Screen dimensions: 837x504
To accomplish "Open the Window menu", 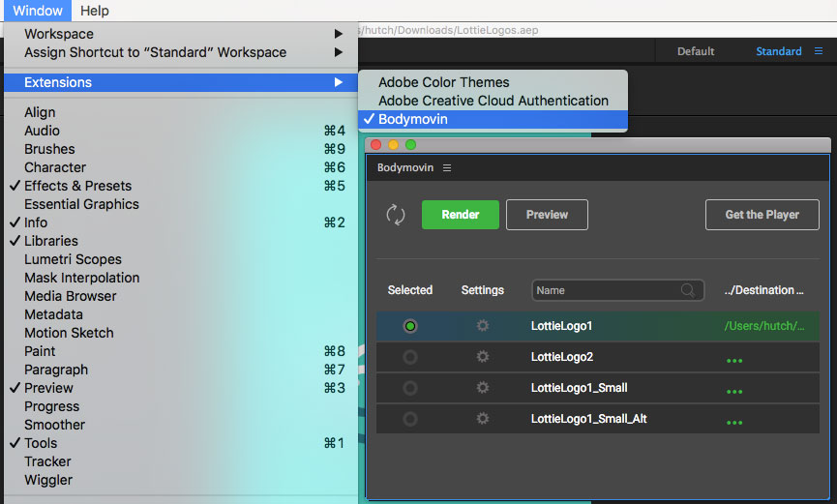I will (x=38, y=11).
